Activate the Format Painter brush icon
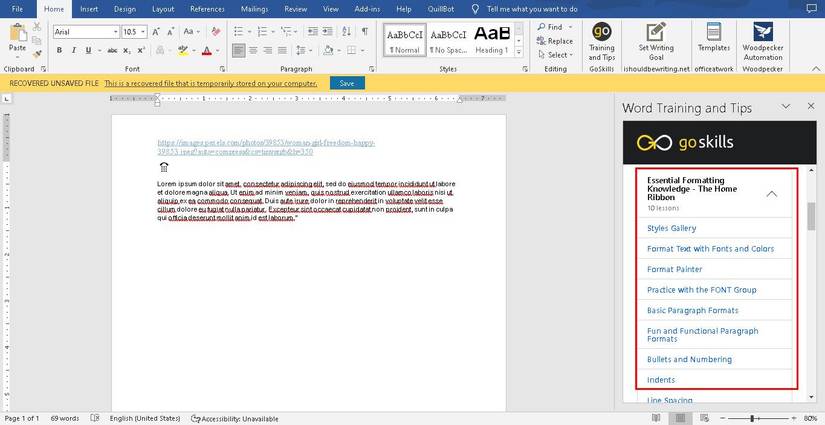This screenshot has width=825, height=425. [37, 54]
